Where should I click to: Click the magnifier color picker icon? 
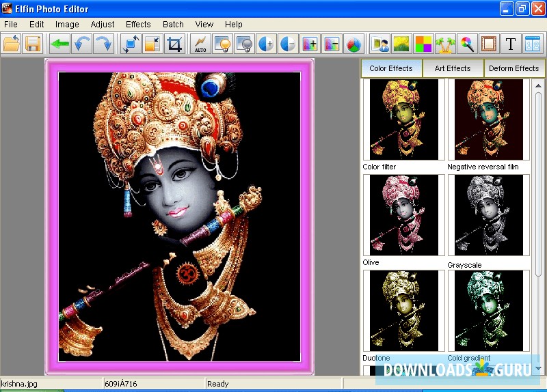pyautogui.click(x=467, y=44)
